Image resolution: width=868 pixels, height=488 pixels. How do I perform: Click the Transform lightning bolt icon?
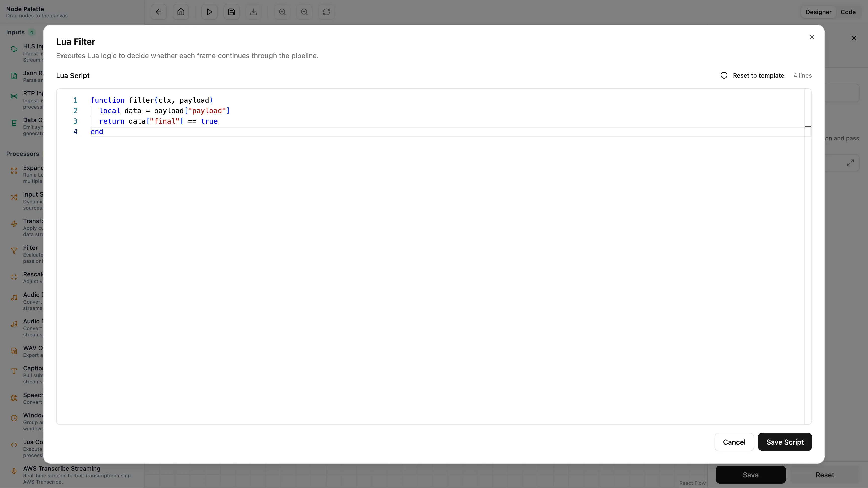click(14, 224)
